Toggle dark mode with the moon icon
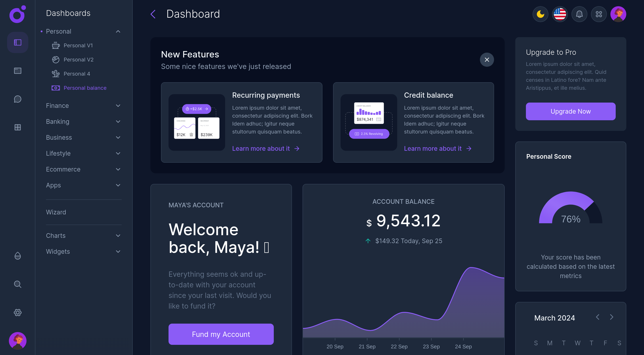The width and height of the screenshot is (644, 355). click(540, 14)
